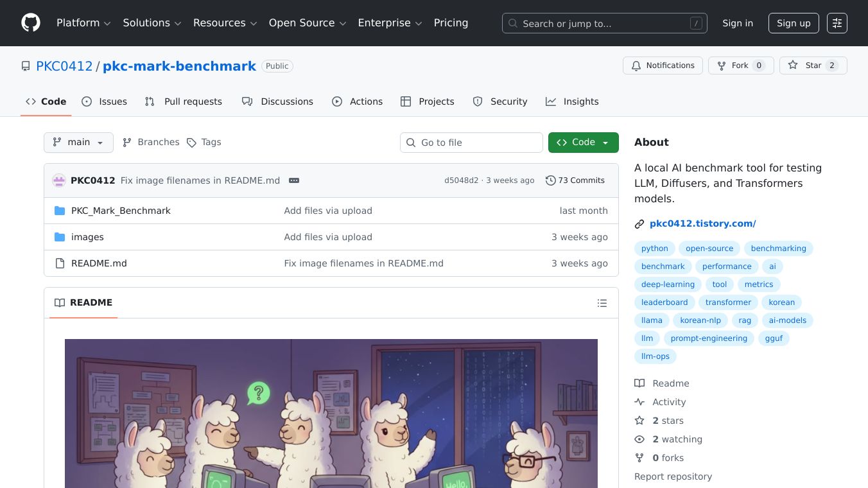868x488 pixels.
Task: View the Tags list
Action: (204, 143)
